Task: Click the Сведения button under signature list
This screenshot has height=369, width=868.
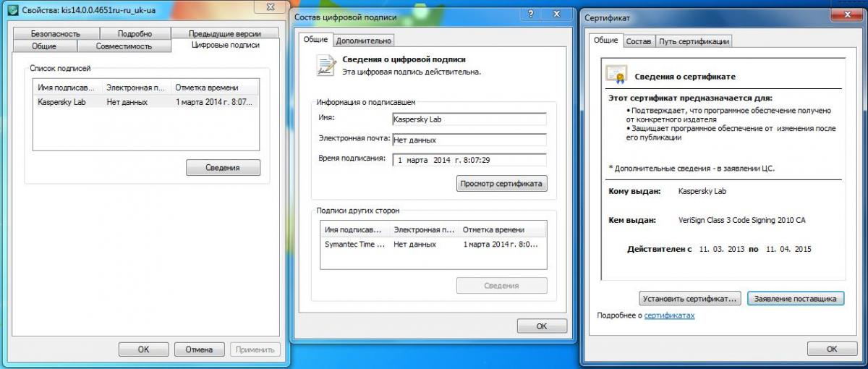Action: click(x=223, y=168)
